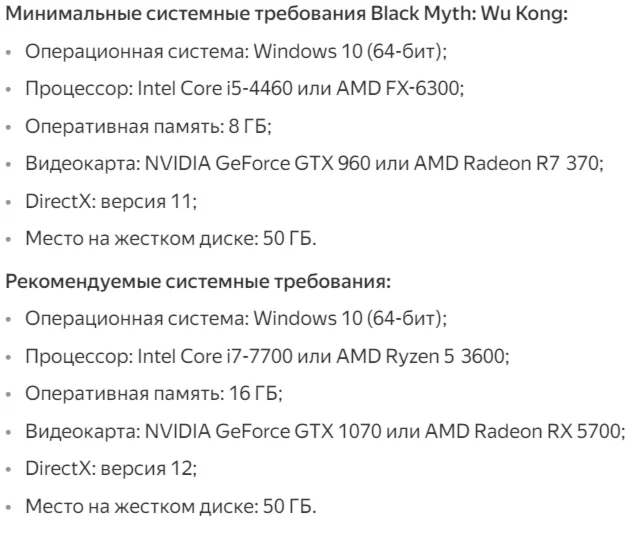Click the "Оперативная память: 8 ГБ" line
The height and width of the screenshot is (539, 629).
click(148, 126)
